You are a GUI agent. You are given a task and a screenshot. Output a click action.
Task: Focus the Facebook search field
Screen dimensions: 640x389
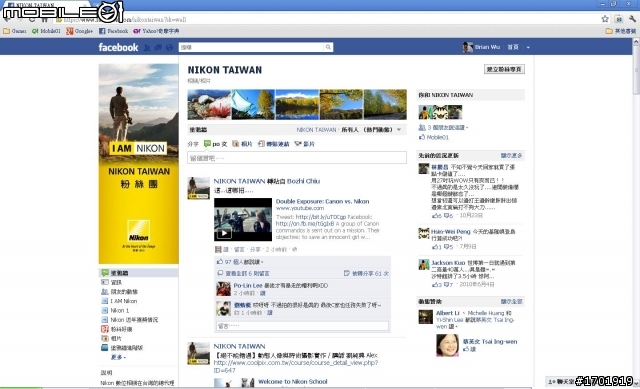[x=251, y=47]
